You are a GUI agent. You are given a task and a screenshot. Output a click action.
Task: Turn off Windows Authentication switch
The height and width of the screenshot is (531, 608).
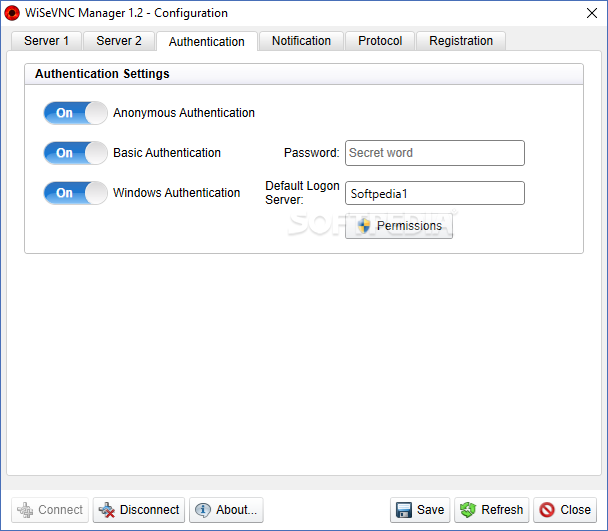pos(76,193)
